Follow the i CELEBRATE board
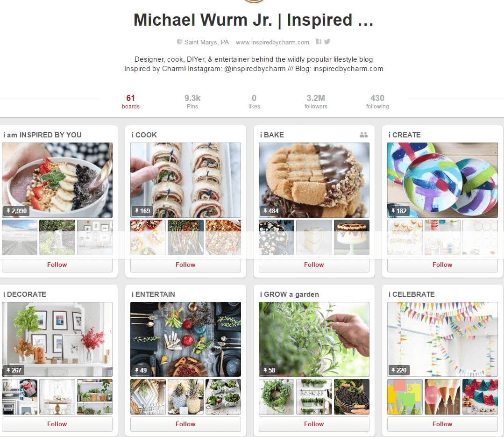This screenshot has width=504, height=437. pos(442,424)
